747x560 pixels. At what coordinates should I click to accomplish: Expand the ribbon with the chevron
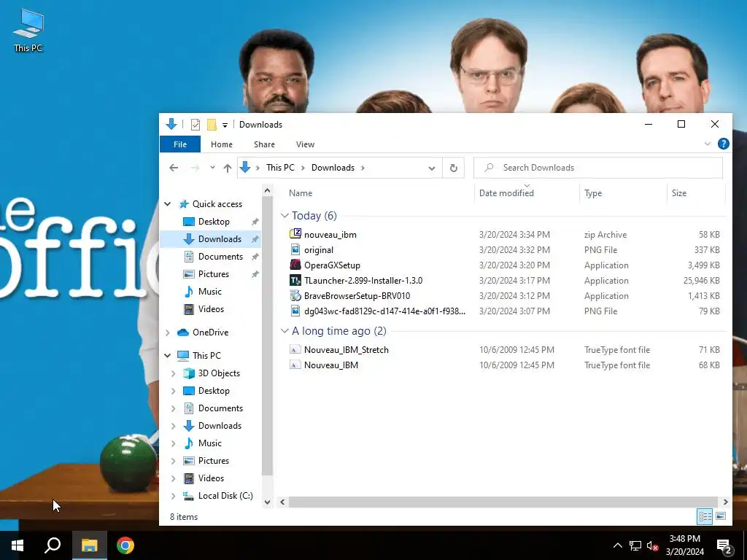(708, 144)
